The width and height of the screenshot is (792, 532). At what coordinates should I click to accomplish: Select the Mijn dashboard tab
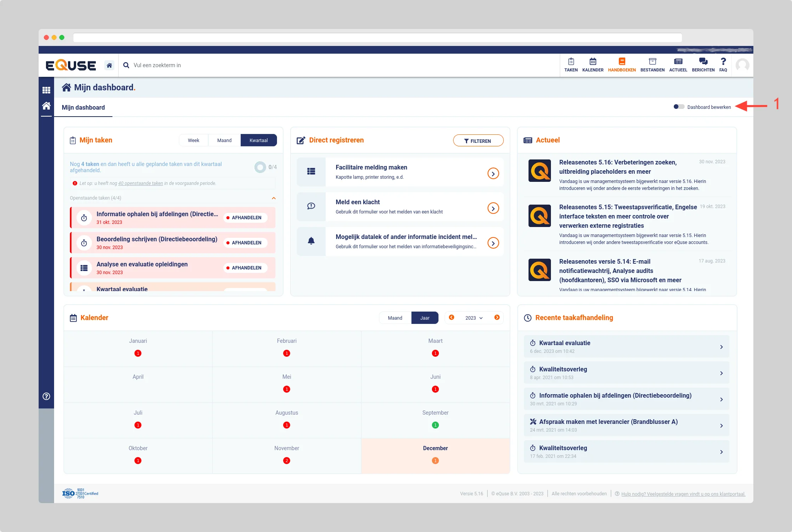[83, 107]
